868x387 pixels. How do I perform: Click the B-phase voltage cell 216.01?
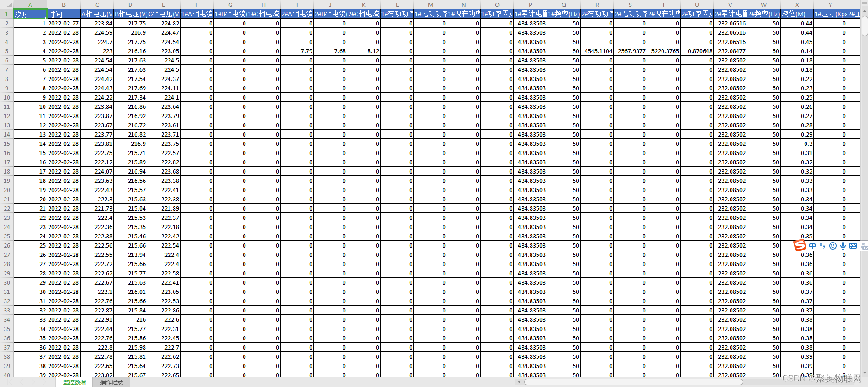[x=131, y=292]
